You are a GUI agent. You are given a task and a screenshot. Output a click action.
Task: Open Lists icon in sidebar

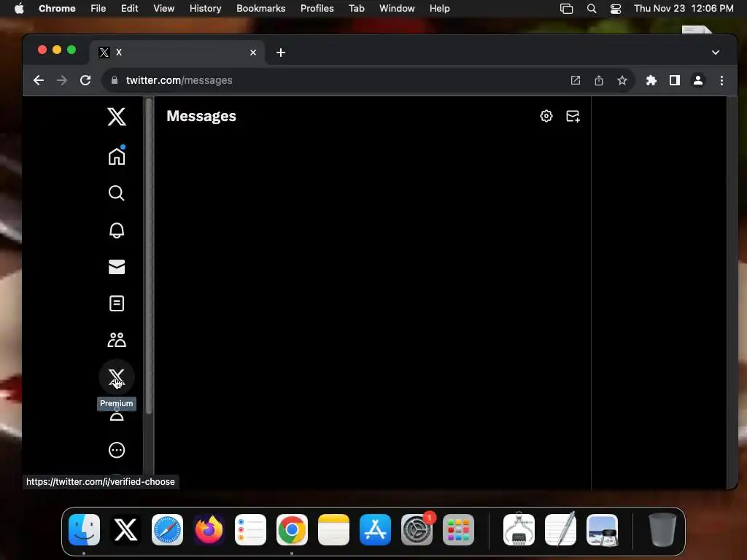(x=117, y=303)
